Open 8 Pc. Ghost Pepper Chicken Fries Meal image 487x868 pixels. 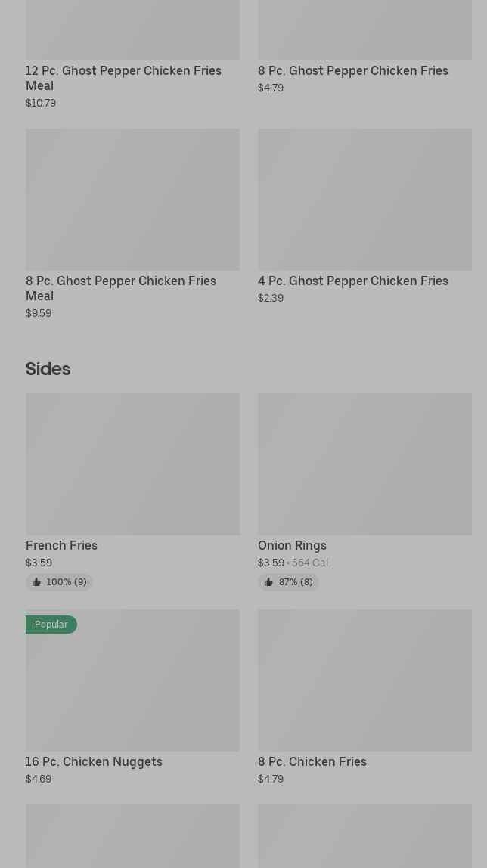pyautogui.click(x=132, y=199)
